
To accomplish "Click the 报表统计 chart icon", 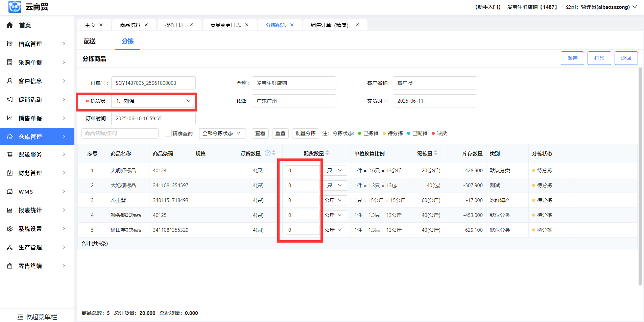I will pyautogui.click(x=10, y=210).
